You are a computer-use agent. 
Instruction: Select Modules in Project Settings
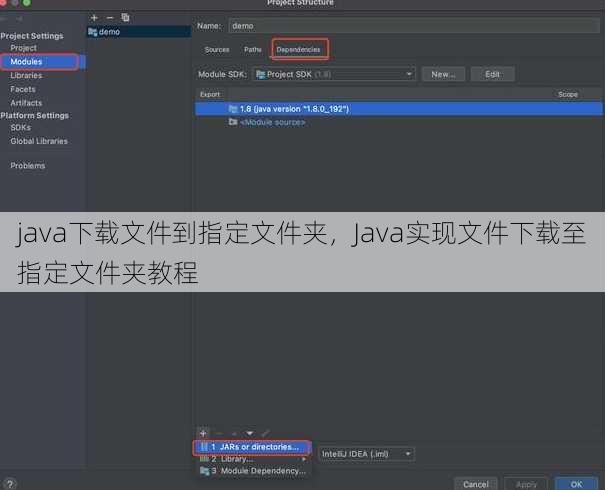26,62
